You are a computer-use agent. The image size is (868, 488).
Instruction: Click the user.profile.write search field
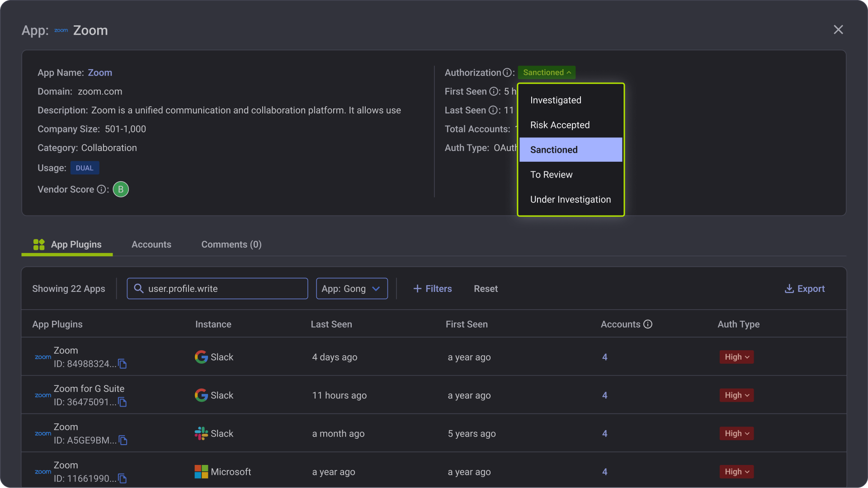pyautogui.click(x=217, y=289)
